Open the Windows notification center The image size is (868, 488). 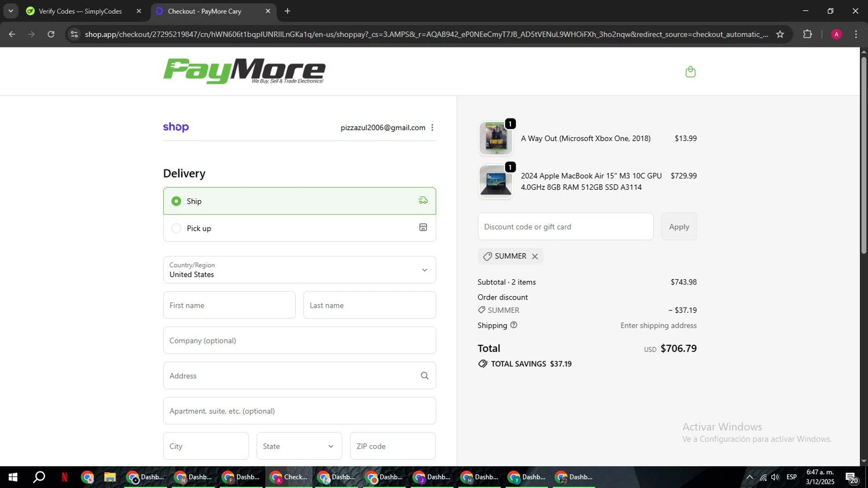(x=851, y=478)
